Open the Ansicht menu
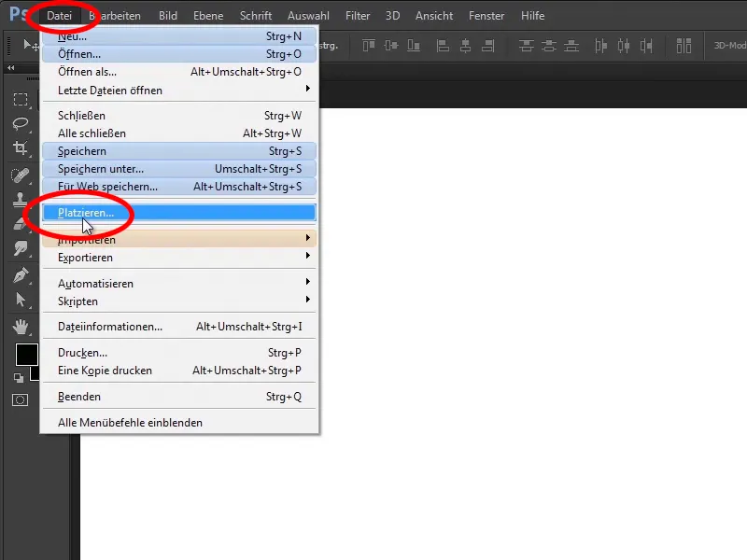The image size is (747, 560). tap(434, 16)
